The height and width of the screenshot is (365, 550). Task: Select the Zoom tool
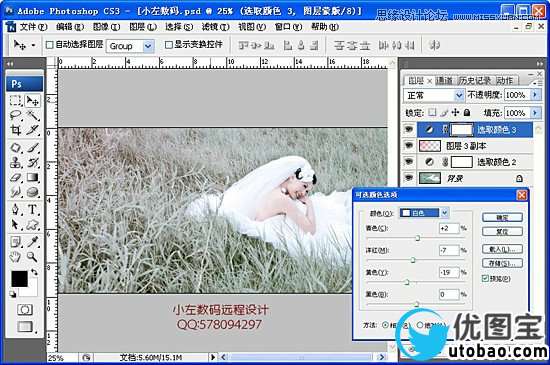click(33, 257)
